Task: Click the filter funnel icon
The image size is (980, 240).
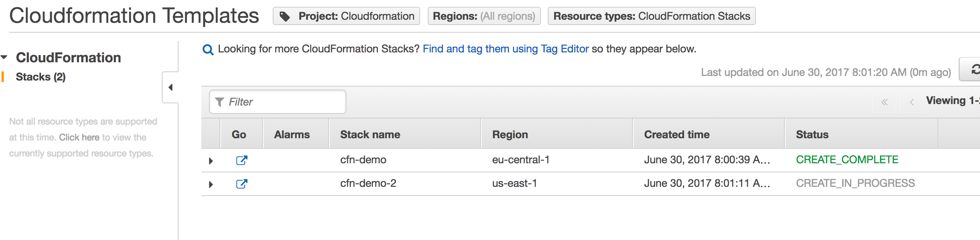Action: tap(220, 102)
